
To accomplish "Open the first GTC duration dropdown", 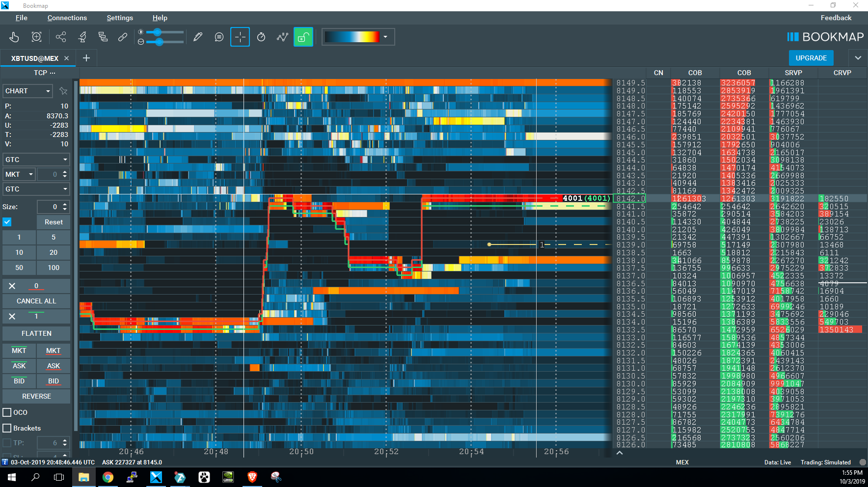I will pyautogui.click(x=36, y=160).
